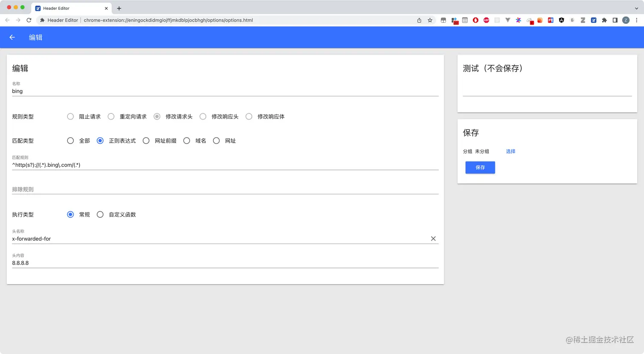Bookmark this page with the star icon

[430, 20]
